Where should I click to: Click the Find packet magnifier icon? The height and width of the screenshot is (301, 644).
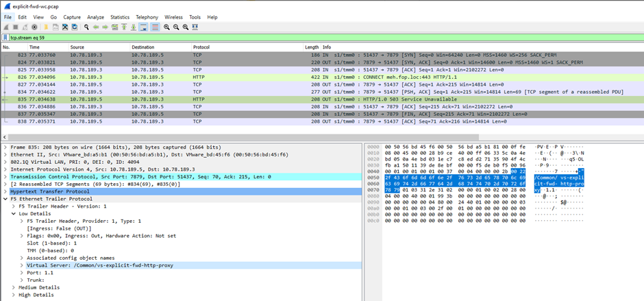point(85,27)
